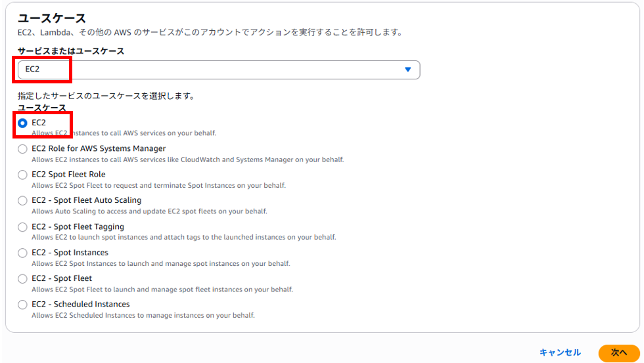644x363 pixels.
Task: Click description 'attach tags to the launched instances'
Action: [x=183, y=237]
